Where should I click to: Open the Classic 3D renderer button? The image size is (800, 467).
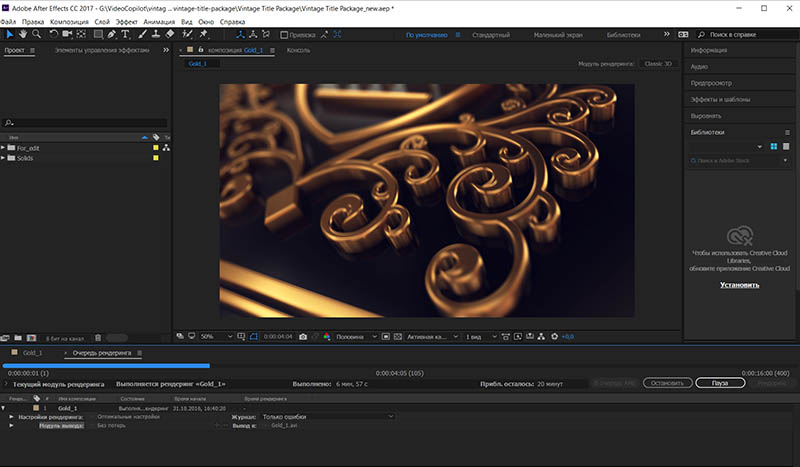(x=658, y=64)
